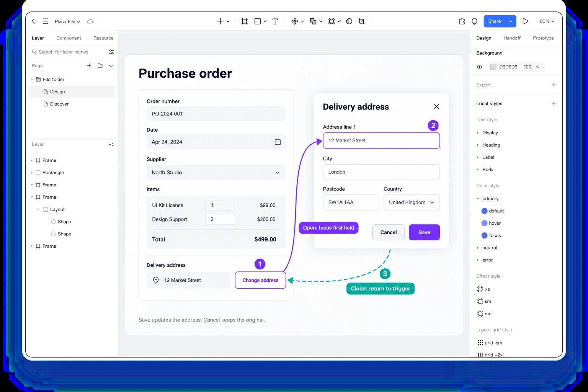The width and height of the screenshot is (588, 392).
Task: Toggle Background visibility eye icon
Action: pos(480,67)
